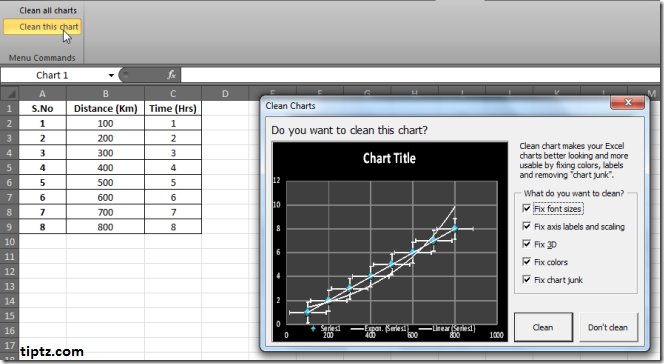The image size is (664, 364).
Task: Click the Clean button
Action: point(543,327)
